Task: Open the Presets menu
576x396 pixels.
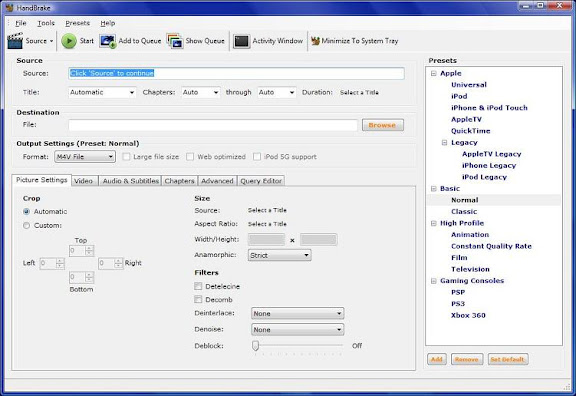Action: 78,23
